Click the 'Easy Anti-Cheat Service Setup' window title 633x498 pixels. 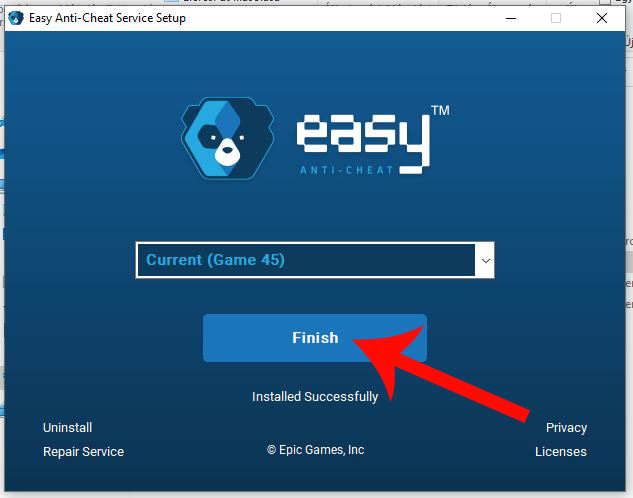click(x=107, y=18)
